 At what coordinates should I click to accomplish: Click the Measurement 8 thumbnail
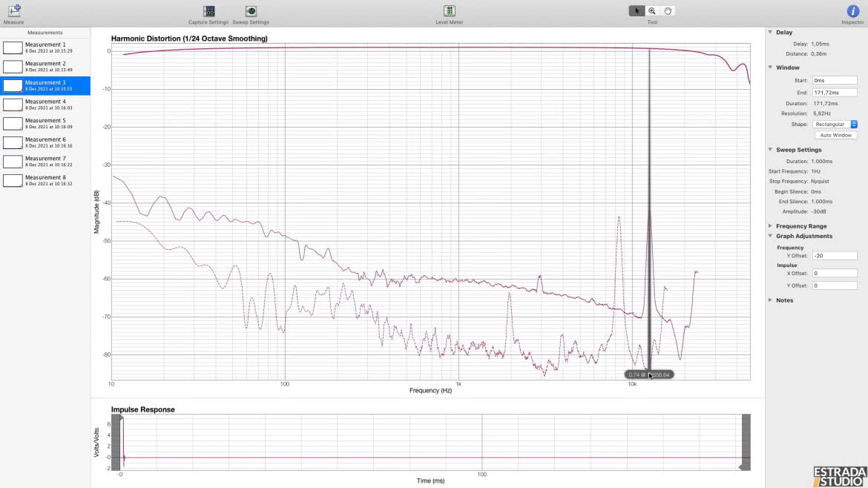13,180
